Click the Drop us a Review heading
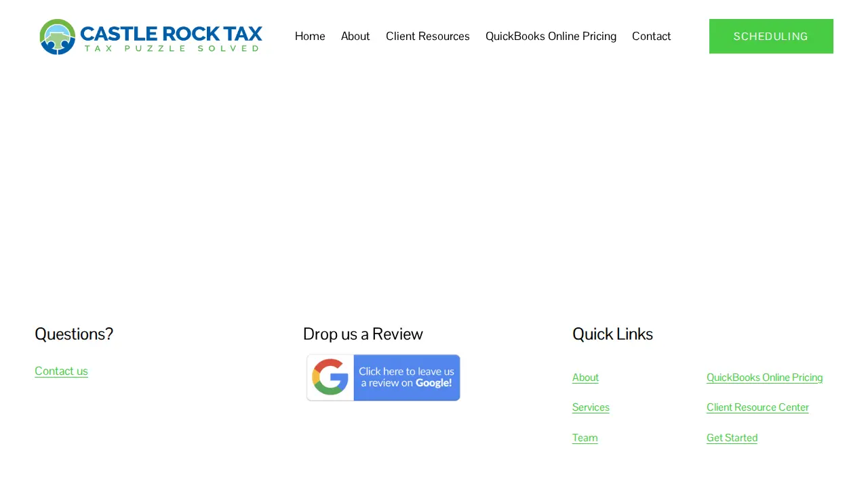The height and width of the screenshot is (488, 868). 363,334
